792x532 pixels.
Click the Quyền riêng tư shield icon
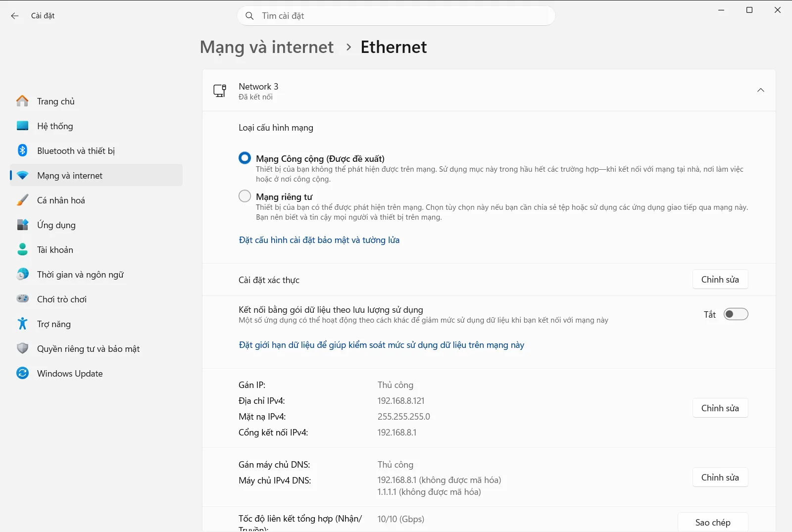(x=22, y=348)
